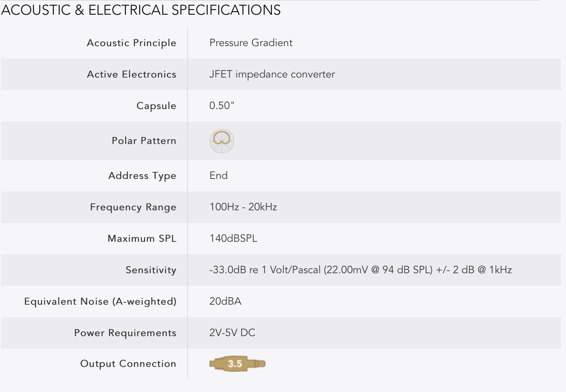This screenshot has width=566, height=392.
Task: Select the Active Electronics label
Action: point(132,74)
